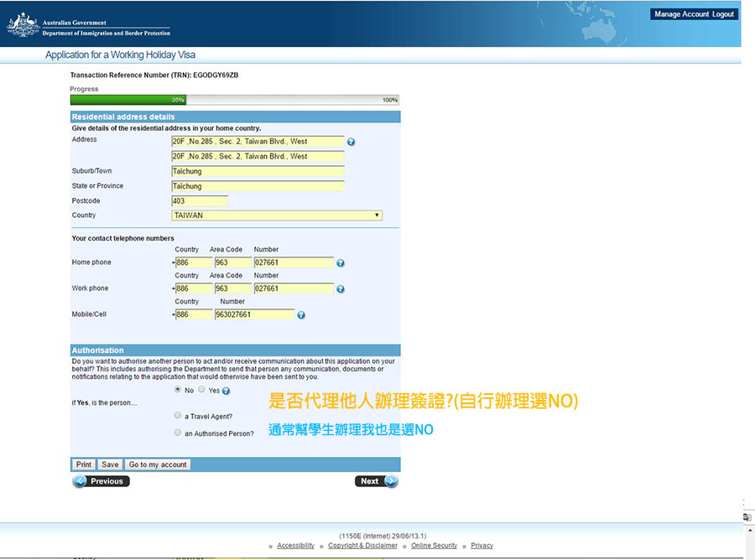Click the blue Next arrow icon
This screenshot has height=560, width=755.
tap(390, 481)
